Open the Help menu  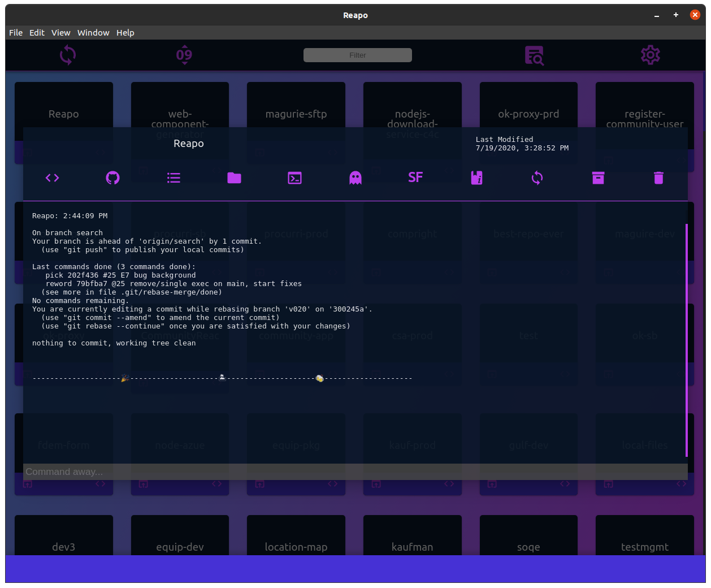(125, 33)
